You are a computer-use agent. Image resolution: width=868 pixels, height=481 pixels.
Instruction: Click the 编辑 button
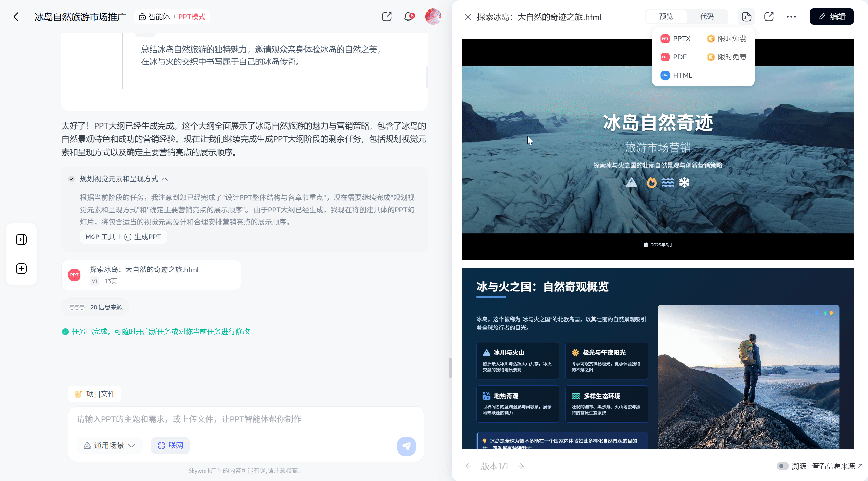831,16
